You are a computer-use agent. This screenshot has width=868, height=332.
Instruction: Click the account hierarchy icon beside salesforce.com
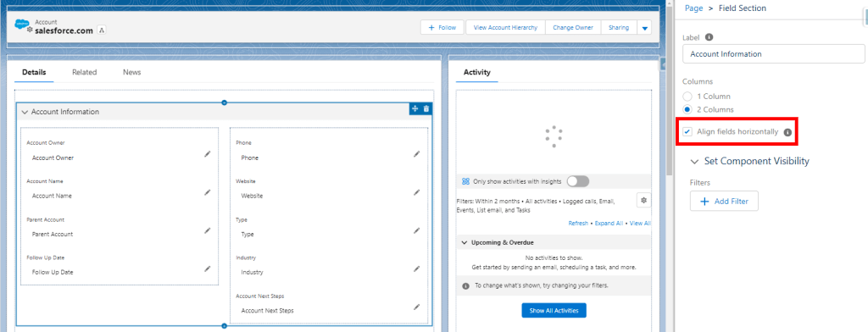coord(102,30)
